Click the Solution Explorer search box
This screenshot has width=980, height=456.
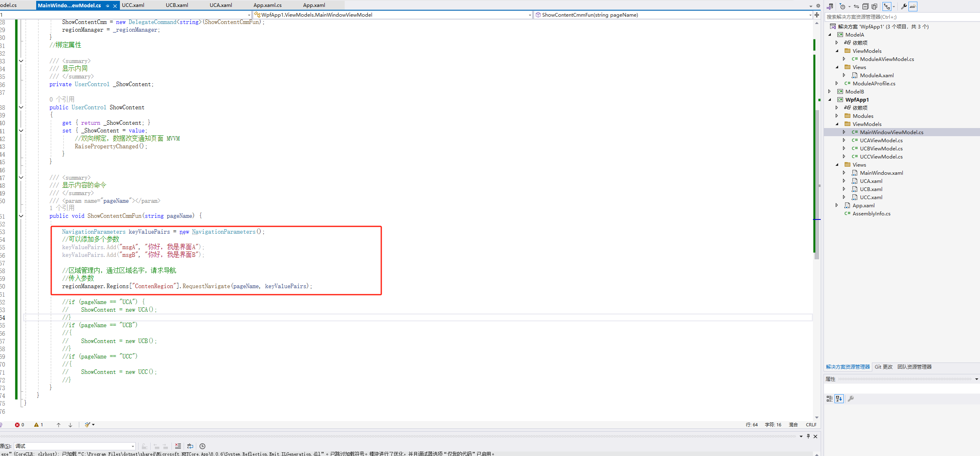click(894, 17)
